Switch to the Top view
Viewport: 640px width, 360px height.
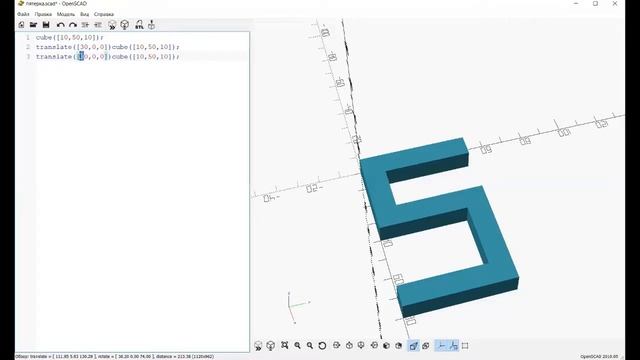coord(349,345)
